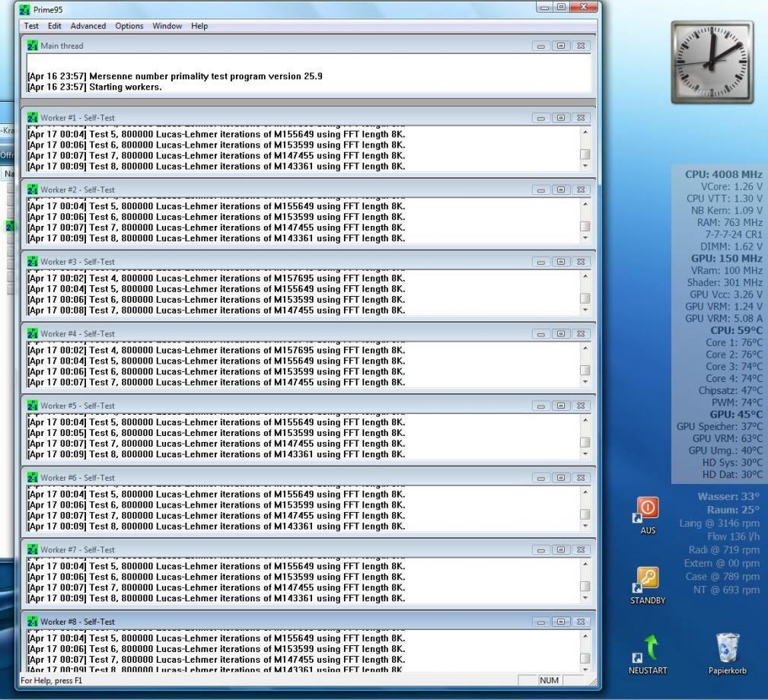This screenshot has height=700, width=768.
Task: Minimize the Main thread child window
Action: [x=541, y=46]
